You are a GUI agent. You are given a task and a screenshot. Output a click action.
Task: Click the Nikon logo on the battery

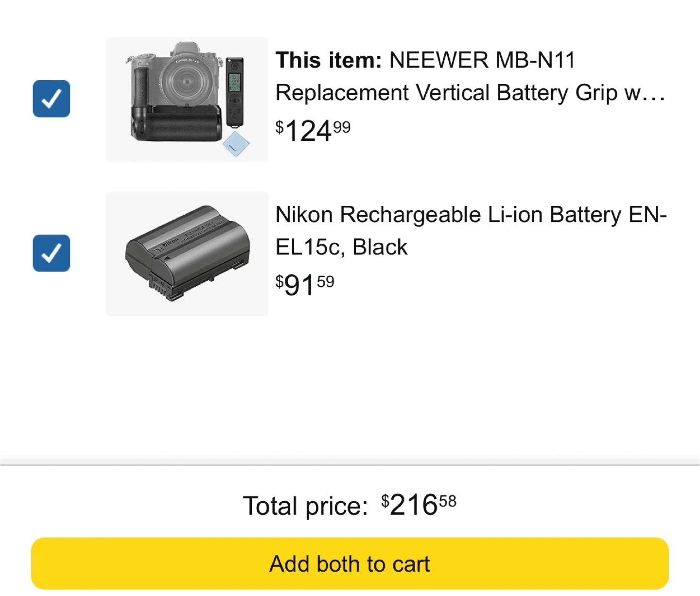(x=170, y=242)
